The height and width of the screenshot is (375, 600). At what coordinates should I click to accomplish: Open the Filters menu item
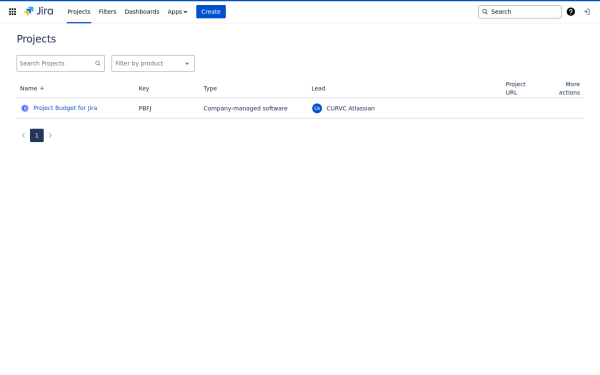(107, 12)
